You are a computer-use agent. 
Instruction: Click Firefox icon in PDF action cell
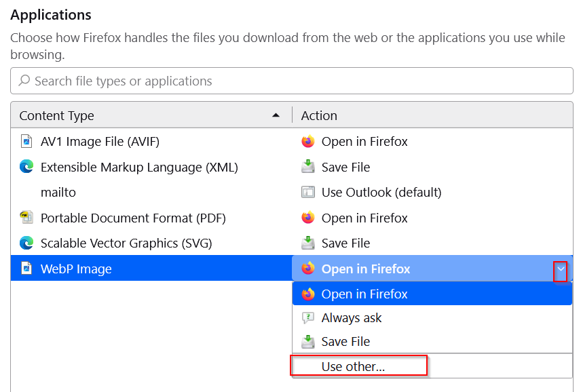coord(308,218)
